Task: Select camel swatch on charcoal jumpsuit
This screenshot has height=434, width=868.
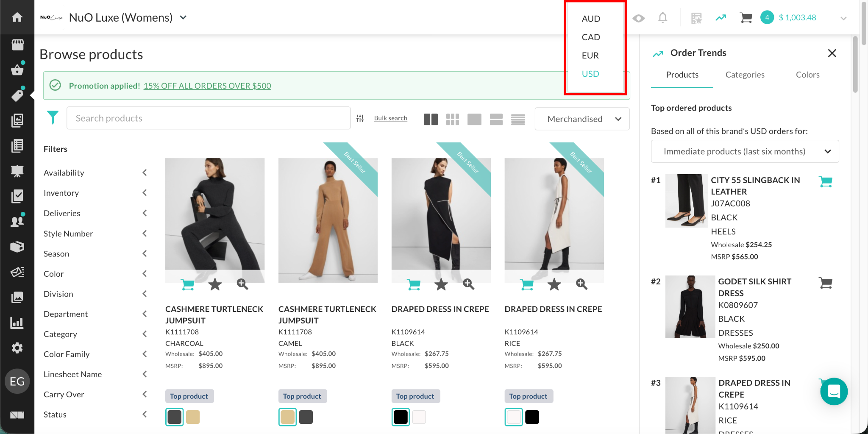Action: point(193,417)
